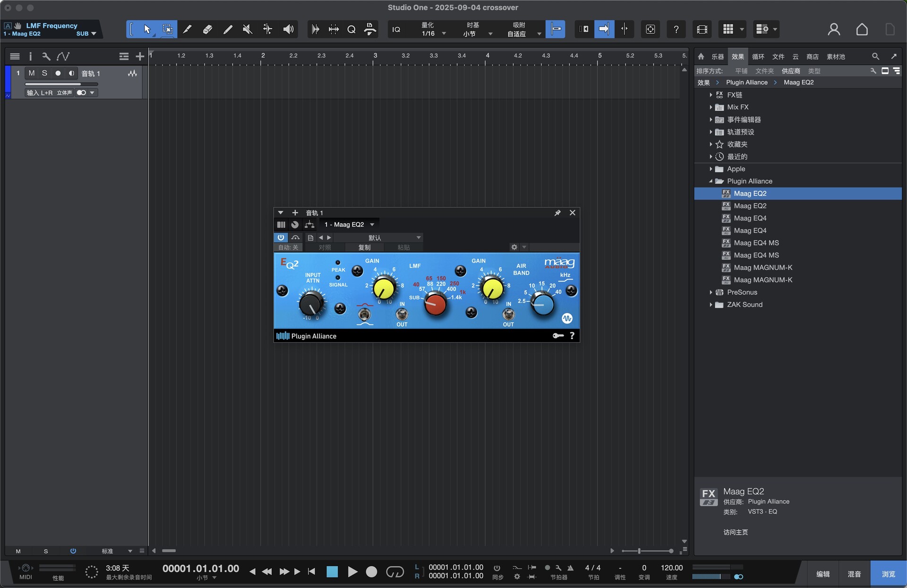The image size is (907, 588).
Task: Collapse the Plugin Alliance folder
Action: click(x=710, y=181)
